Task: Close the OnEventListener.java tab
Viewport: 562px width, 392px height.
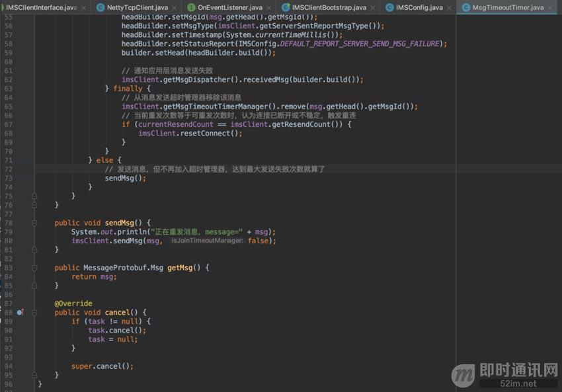Action: pos(269,7)
